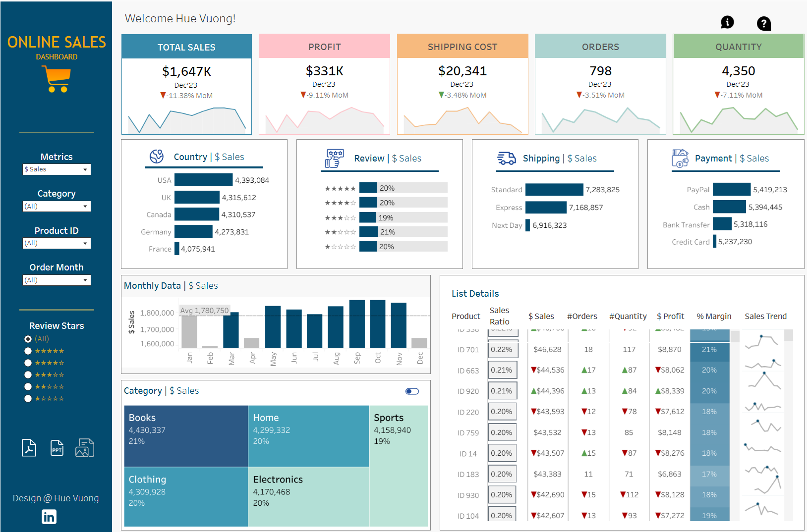Click the TOTAL SALES card header
Viewport: 807px width, 532px height.
[x=186, y=47]
